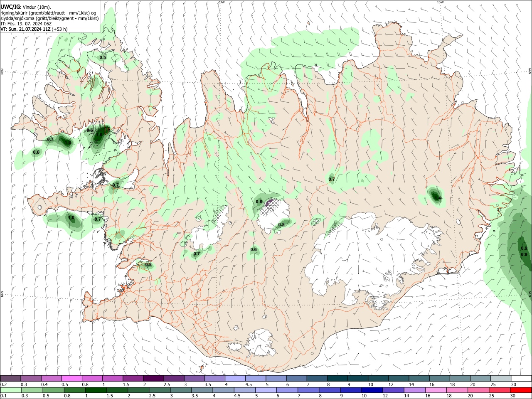Pick the 0.3 mauve snow swatch
532x399 pixels.
click(x=31, y=379)
